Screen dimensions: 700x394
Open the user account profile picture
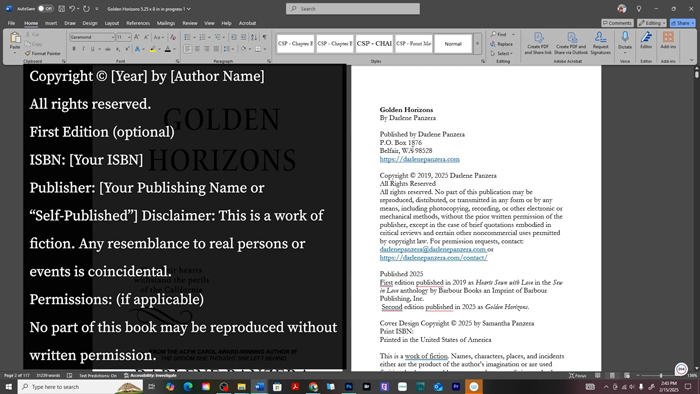(x=622, y=8)
